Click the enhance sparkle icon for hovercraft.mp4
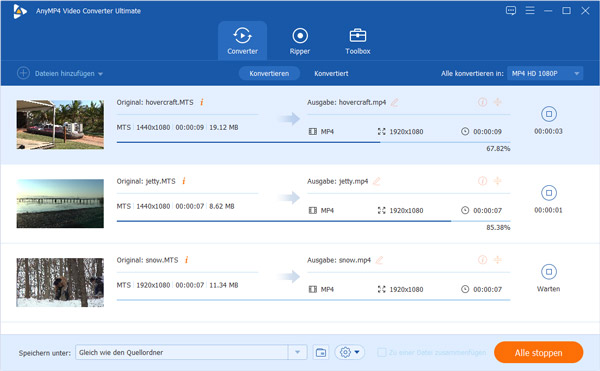Viewport: 600px width, 371px height. click(x=497, y=102)
